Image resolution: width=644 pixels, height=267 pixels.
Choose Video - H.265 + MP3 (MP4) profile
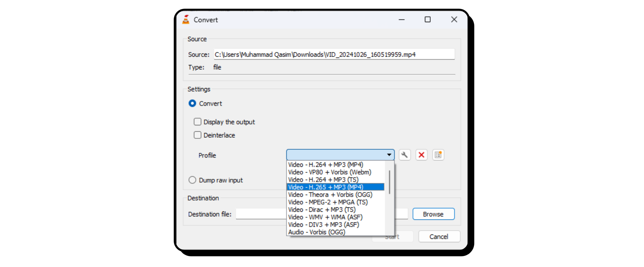click(335, 187)
